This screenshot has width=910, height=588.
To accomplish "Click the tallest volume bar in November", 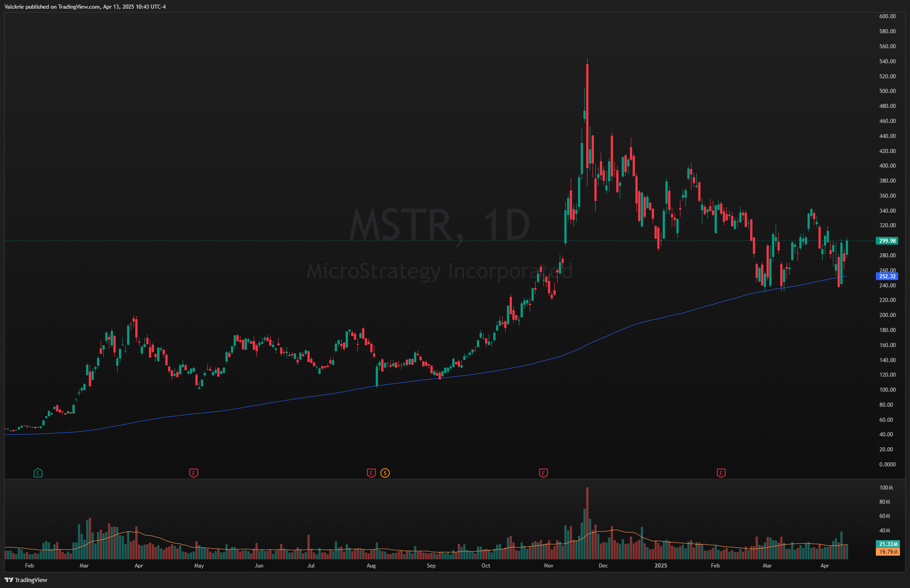I will [587, 524].
